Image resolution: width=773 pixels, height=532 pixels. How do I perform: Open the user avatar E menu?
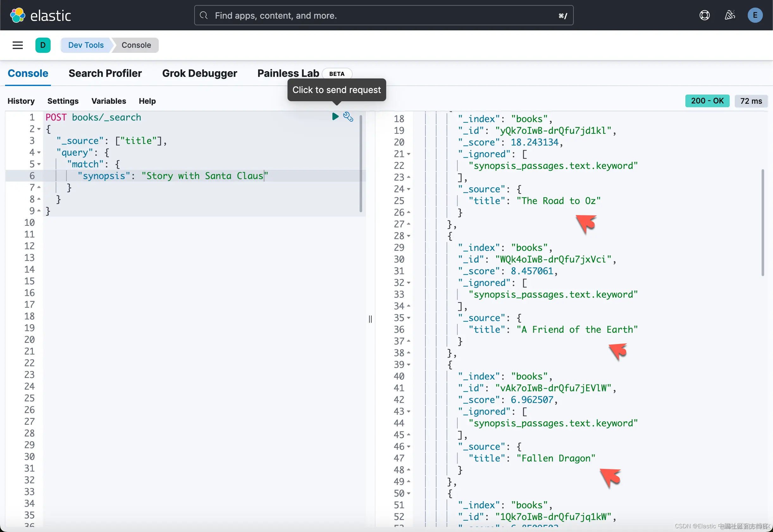click(x=755, y=15)
